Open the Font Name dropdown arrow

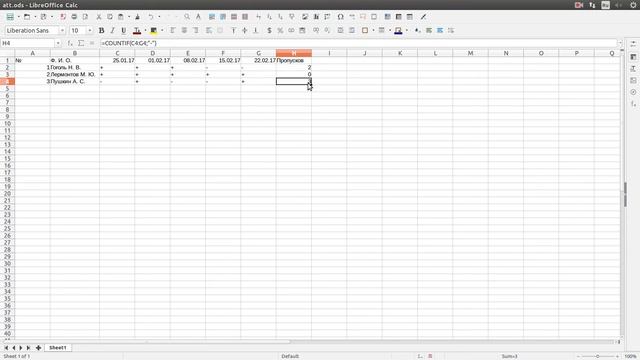tap(62, 31)
